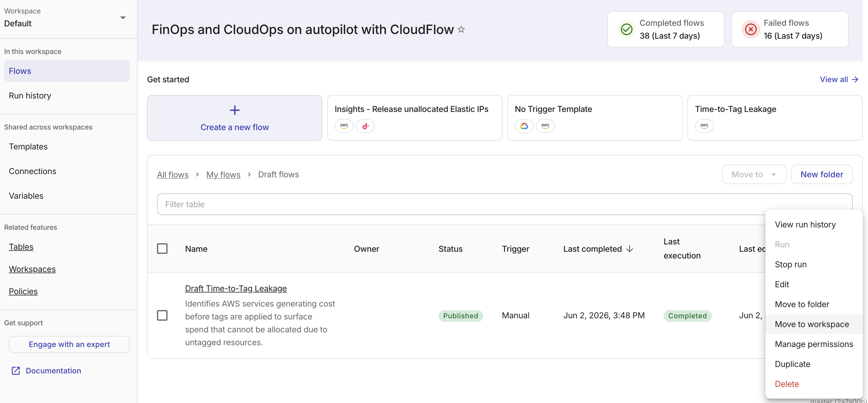Click the Last execution column header

click(x=682, y=249)
